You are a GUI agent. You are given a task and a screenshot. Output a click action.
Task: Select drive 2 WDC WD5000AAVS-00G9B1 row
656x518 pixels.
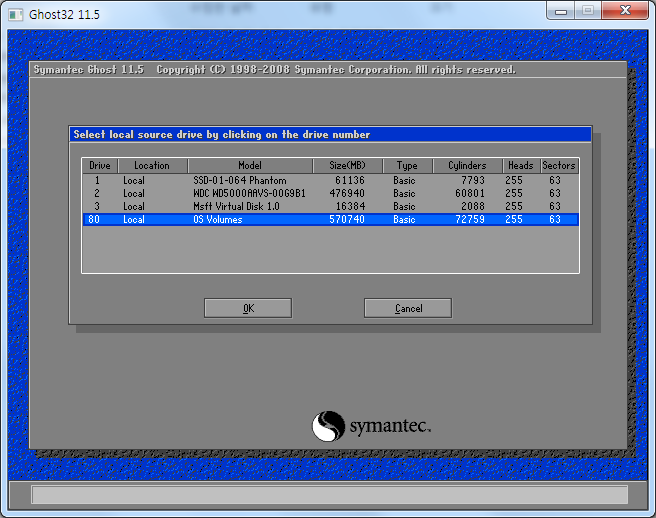[x=331, y=193]
